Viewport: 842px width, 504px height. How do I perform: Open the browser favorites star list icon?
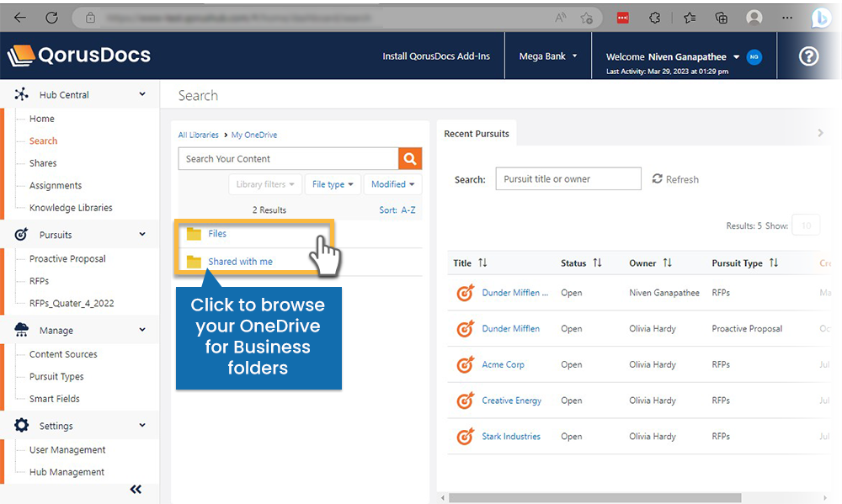(x=690, y=18)
